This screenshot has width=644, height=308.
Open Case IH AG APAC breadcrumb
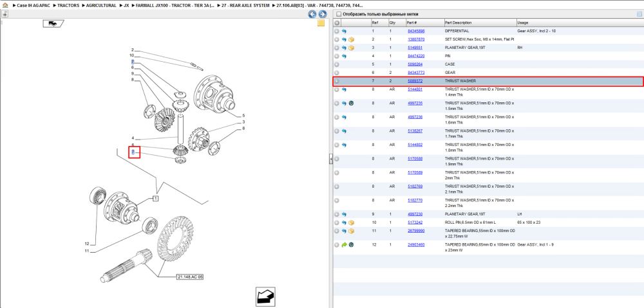(33, 6)
